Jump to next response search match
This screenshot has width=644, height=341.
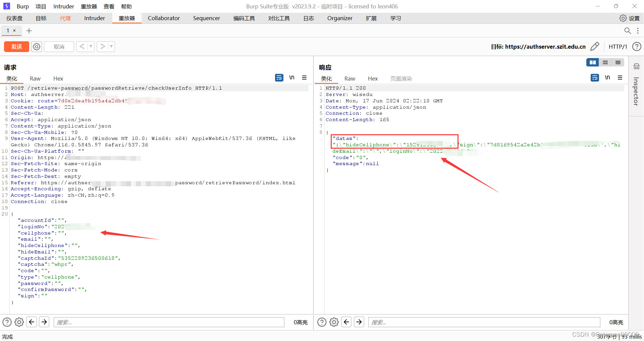coord(359,322)
